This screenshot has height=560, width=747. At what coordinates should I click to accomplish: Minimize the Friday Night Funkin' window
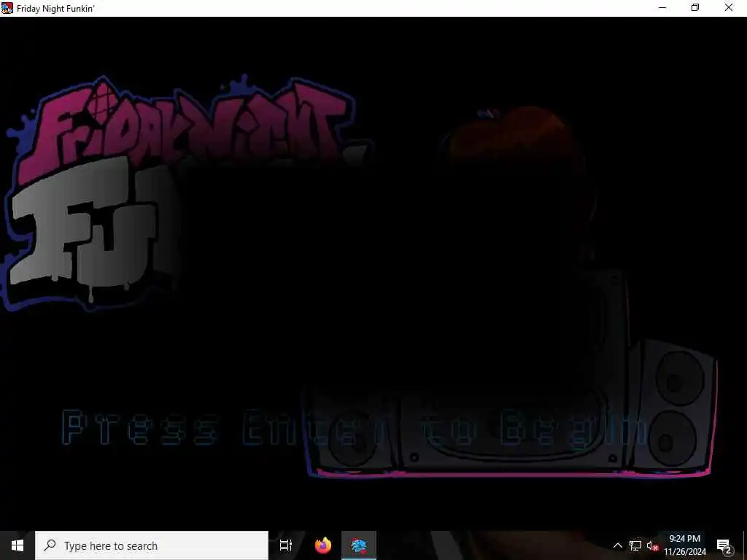coord(662,7)
